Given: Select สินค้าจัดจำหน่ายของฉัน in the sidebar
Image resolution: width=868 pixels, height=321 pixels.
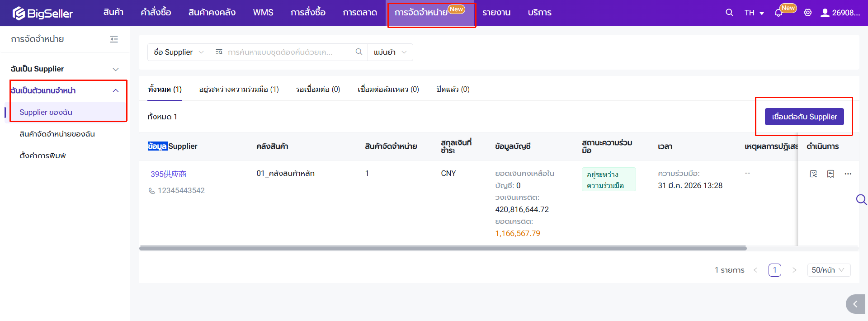Looking at the screenshot, I should (x=57, y=134).
